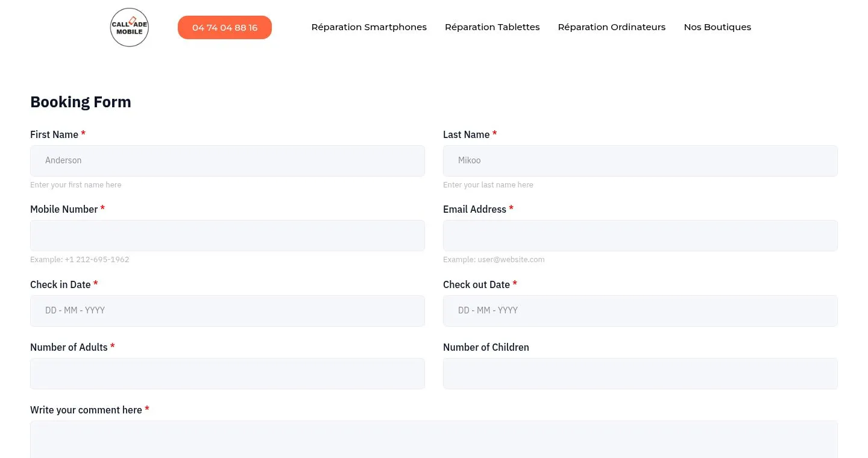
Task: Focus the Last Name input field
Action: (640, 161)
